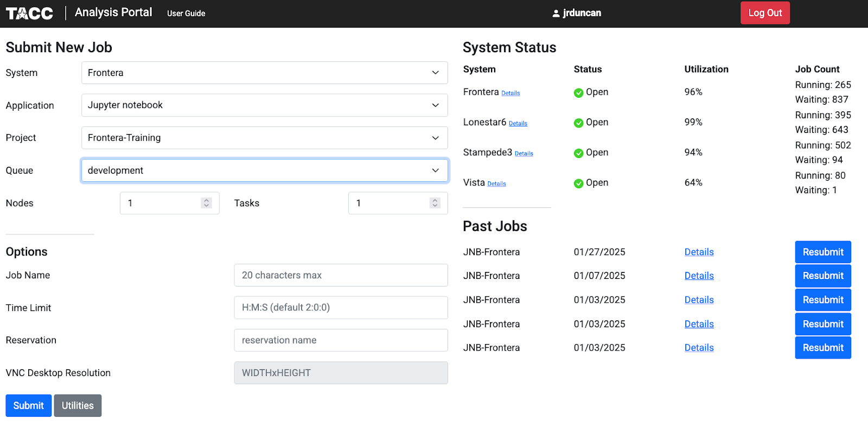Screen dimensions: 868x426
Task: Click the Lonestar6 utilization value 99%
Action: coord(693,122)
